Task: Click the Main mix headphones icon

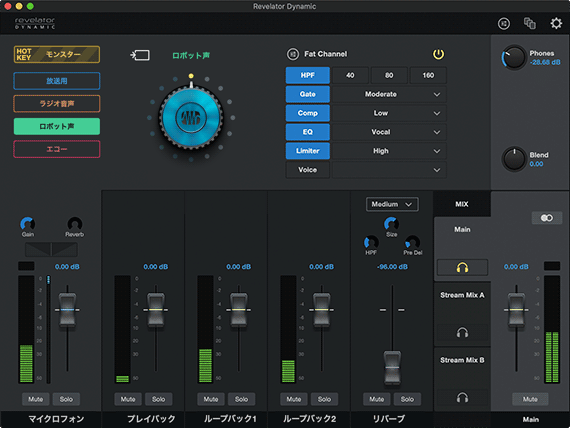Action: tap(462, 268)
